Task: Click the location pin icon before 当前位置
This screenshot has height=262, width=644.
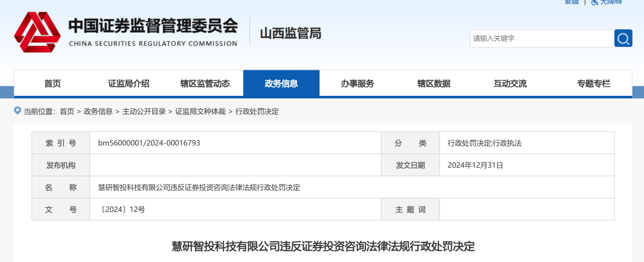Action: [17, 111]
